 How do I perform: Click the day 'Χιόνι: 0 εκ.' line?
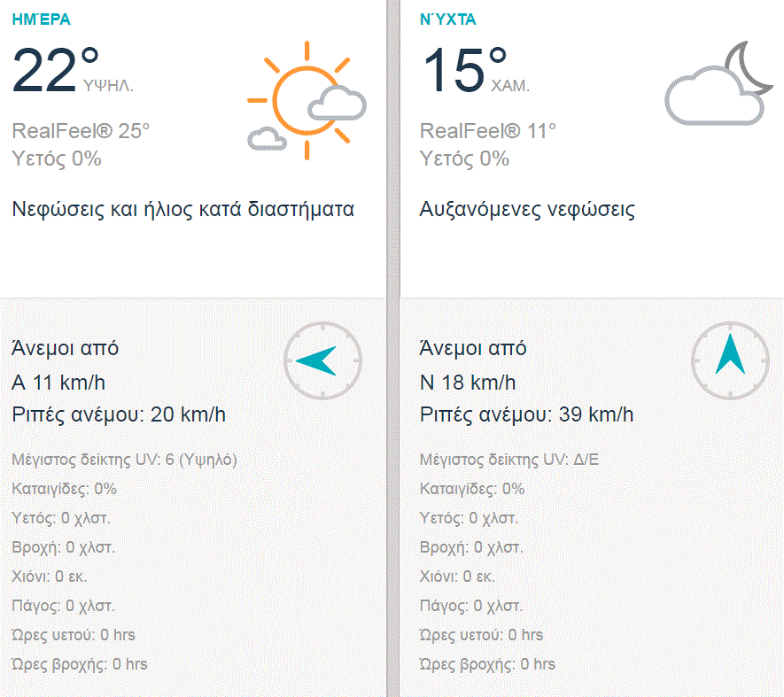(50, 577)
